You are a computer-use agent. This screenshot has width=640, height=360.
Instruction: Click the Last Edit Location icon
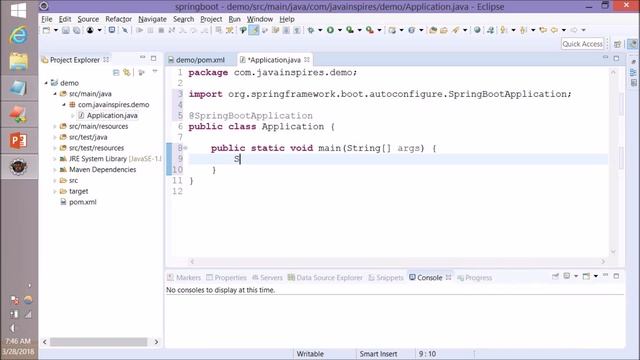(x=543, y=30)
